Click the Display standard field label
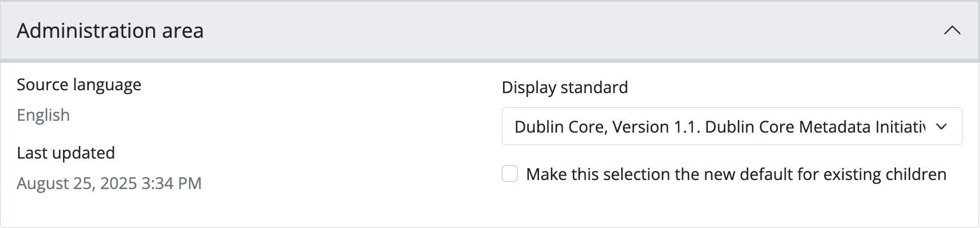This screenshot has height=228, width=980. point(564,87)
